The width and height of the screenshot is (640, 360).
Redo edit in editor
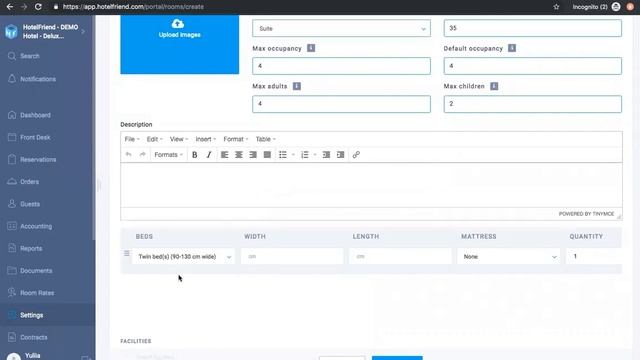142,155
